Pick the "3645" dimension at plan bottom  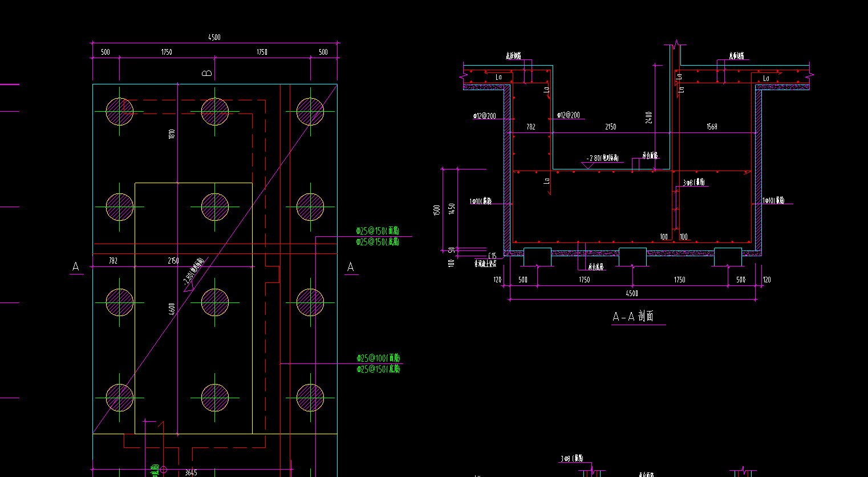click(191, 472)
